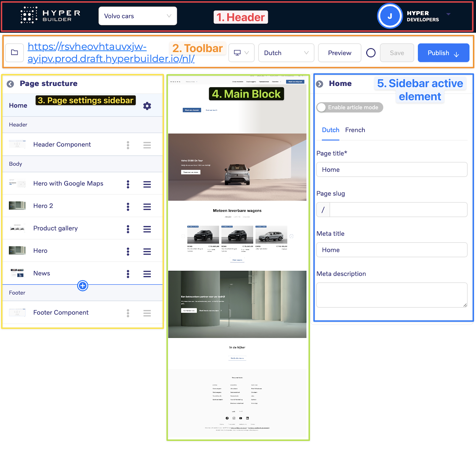Click the Volvo EX90 hero banner in preview
This screenshot has height=450, width=476.
237,167
